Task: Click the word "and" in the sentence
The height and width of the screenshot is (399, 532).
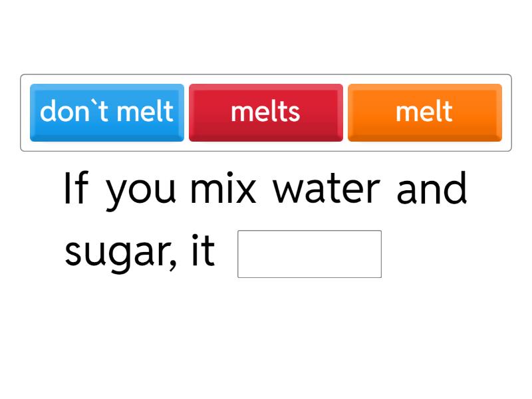Action: (432, 188)
